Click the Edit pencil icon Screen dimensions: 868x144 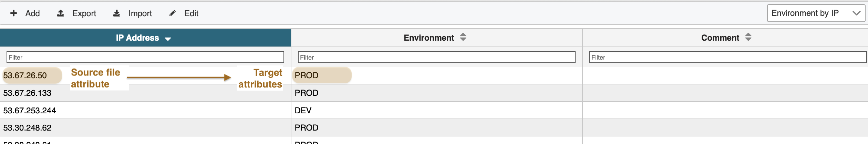(x=173, y=13)
